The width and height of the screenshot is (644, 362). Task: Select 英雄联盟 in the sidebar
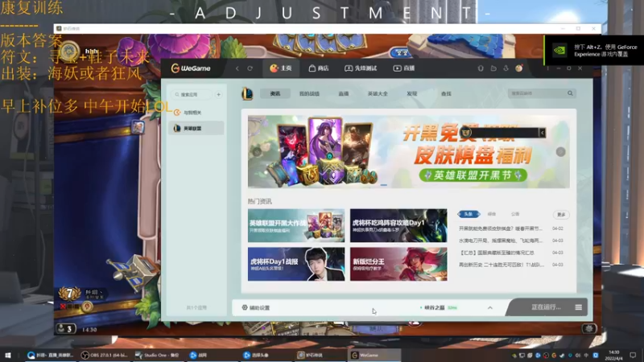point(196,129)
